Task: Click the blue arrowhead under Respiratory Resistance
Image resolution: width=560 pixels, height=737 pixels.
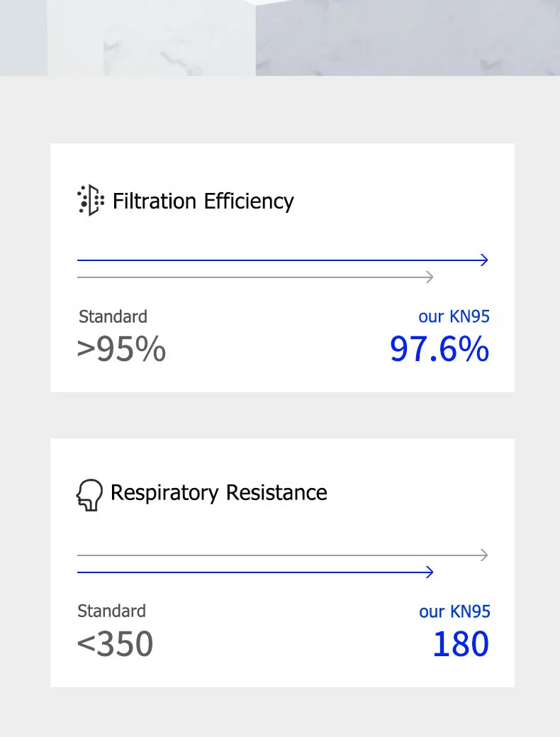Action: pyautogui.click(x=429, y=572)
